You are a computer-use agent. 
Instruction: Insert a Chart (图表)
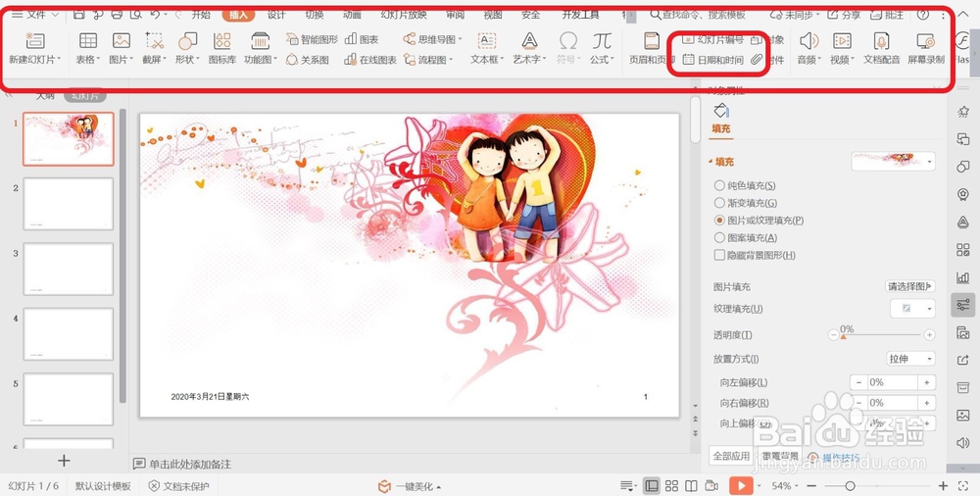pos(362,39)
